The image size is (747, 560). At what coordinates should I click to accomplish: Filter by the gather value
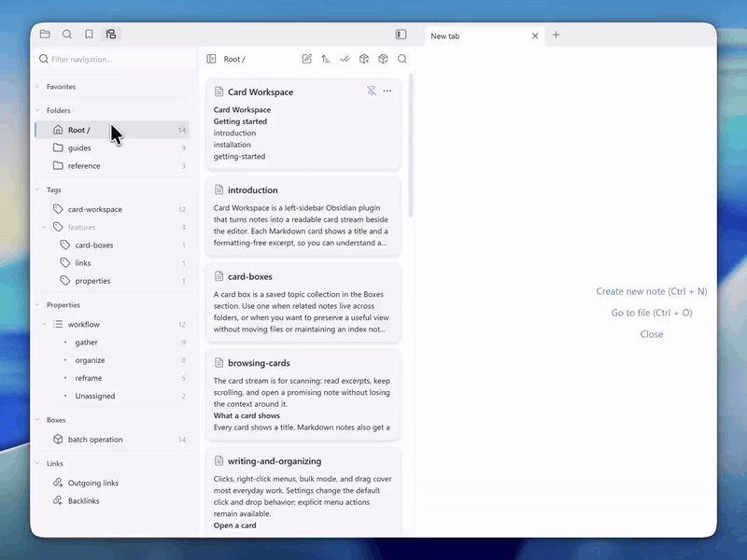pyautogui.click(x=112, y=343)
